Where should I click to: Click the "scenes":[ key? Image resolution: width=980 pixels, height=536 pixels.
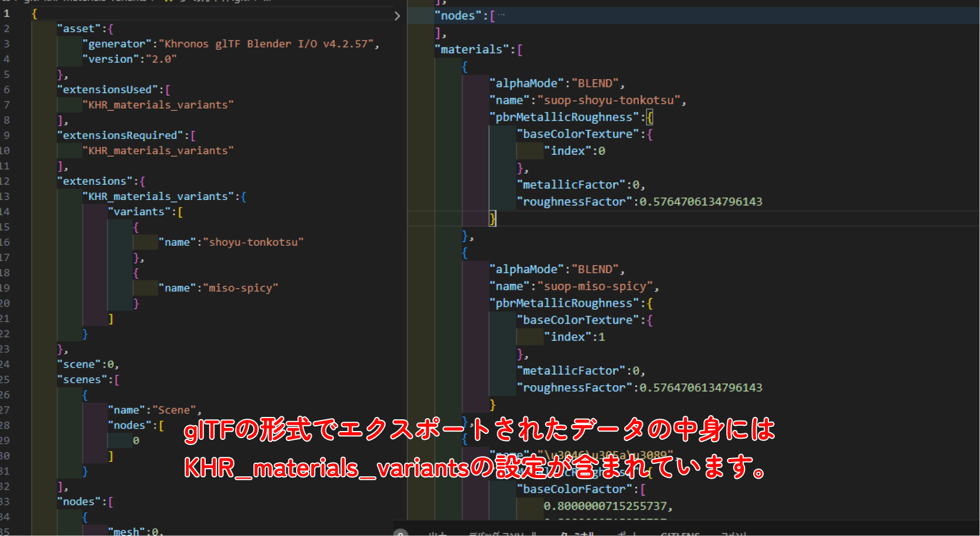coord(88,379)
